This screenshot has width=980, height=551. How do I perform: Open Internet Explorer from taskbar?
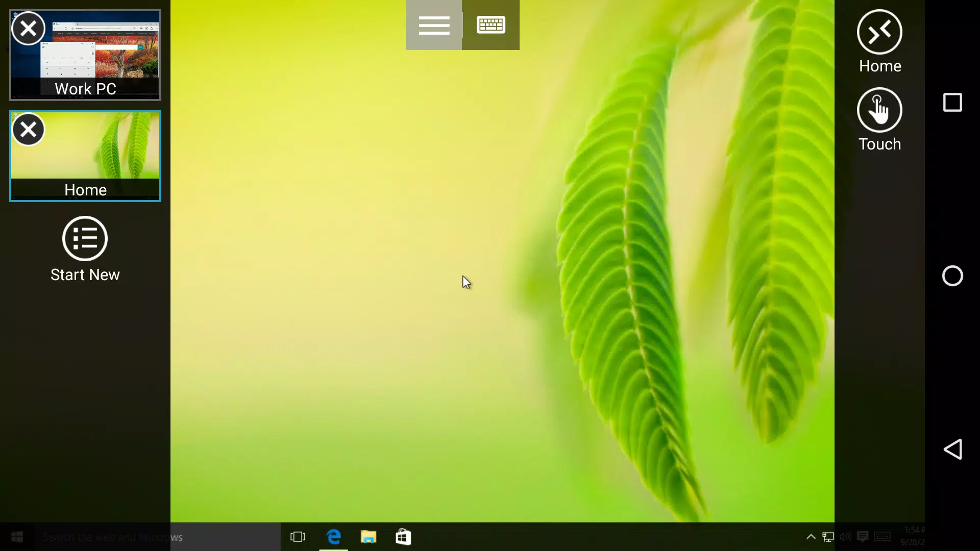coord(334,537)
